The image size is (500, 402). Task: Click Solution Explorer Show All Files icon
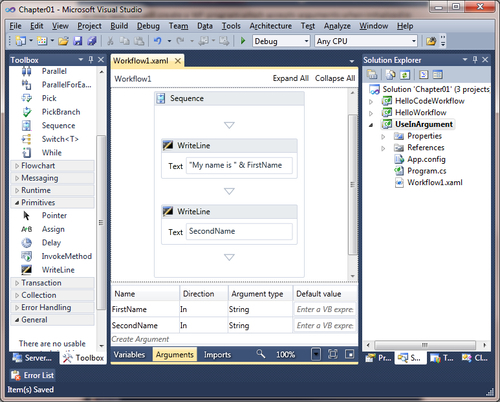pyautogui.click(x=391, y=74)
